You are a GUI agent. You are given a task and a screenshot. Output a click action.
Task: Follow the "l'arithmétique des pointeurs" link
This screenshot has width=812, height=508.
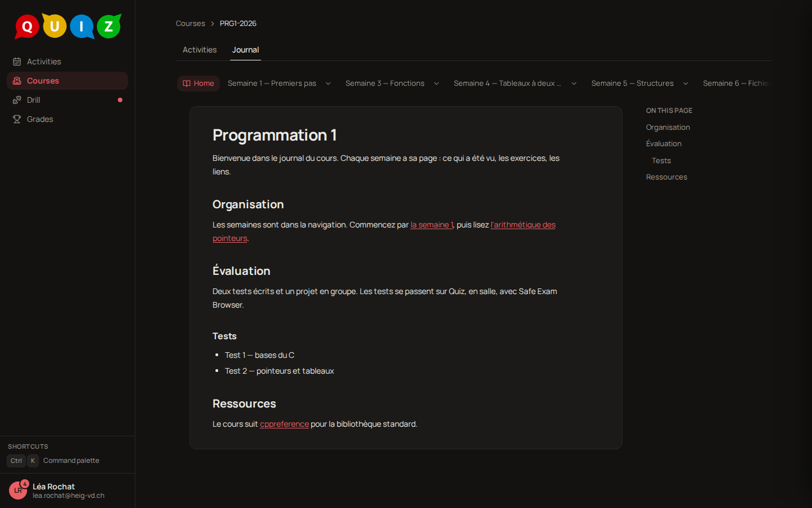click(x=523, y=225)
